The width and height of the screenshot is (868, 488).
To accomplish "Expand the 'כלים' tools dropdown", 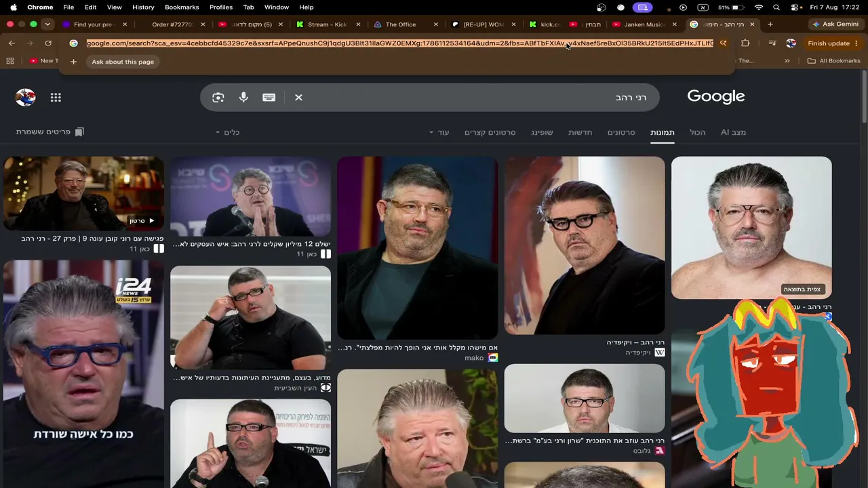I will (228, 132).
